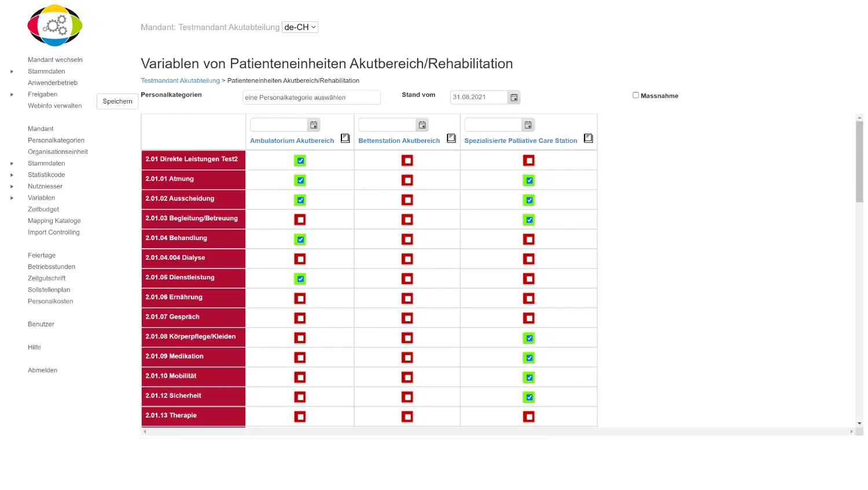Click the document icon beside Ambulatorium Akutbereich
Screen dimensions: 868x490
pos(345,138)
